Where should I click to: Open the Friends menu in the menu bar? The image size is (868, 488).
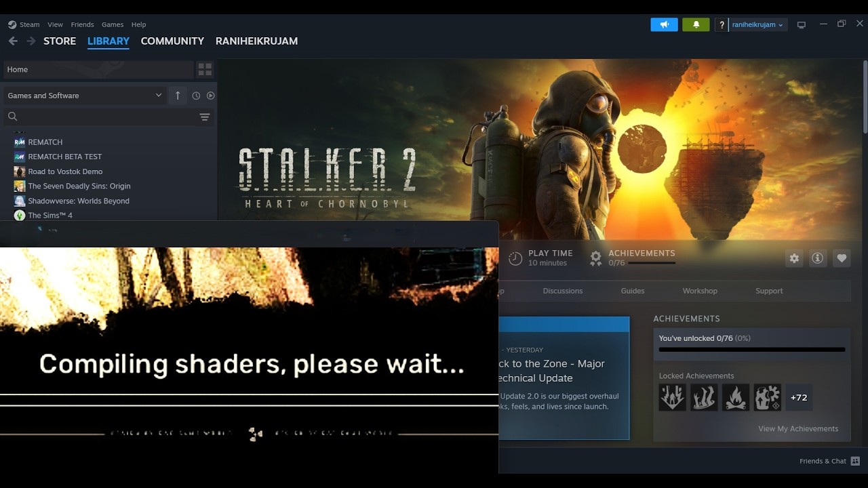coord(82,24)
